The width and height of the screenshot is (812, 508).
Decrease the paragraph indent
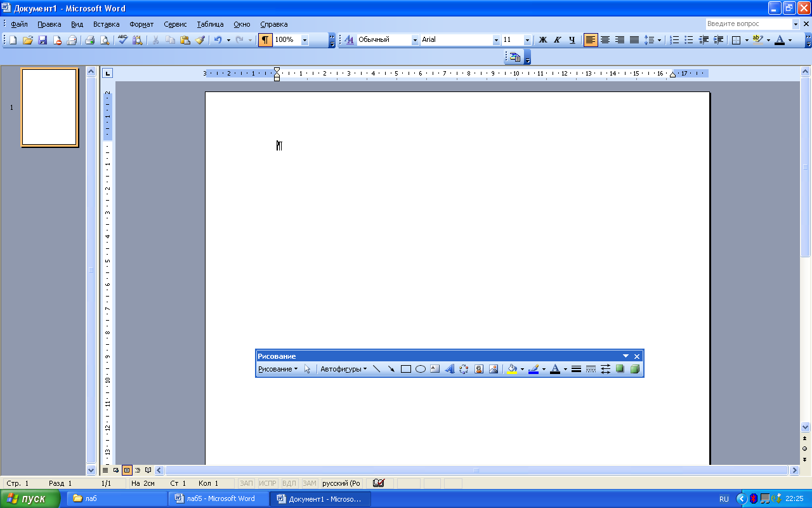pos(704,40)
